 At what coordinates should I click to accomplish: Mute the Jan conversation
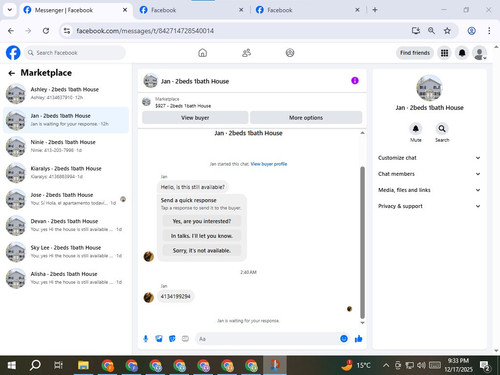(x=416, y=129)
